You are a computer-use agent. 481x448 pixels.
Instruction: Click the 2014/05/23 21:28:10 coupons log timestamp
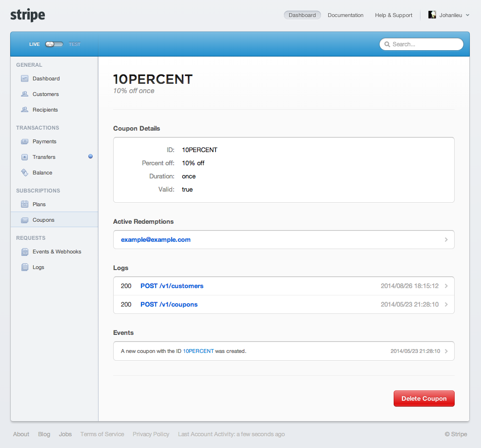click(409, 304)
